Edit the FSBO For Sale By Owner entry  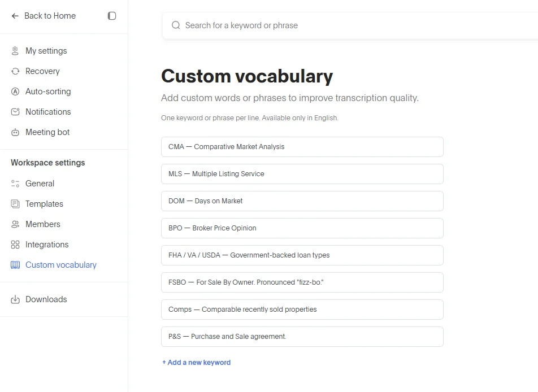pos(302,282)
